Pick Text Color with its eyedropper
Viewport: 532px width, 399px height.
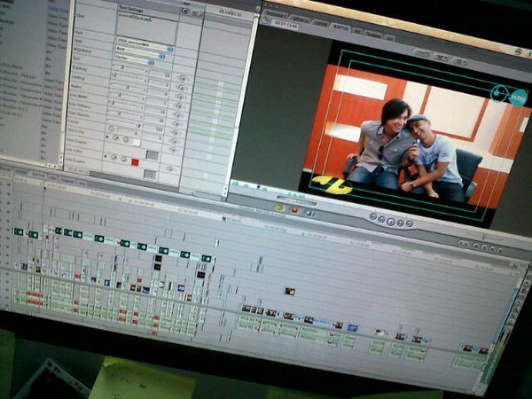[116, 138]
